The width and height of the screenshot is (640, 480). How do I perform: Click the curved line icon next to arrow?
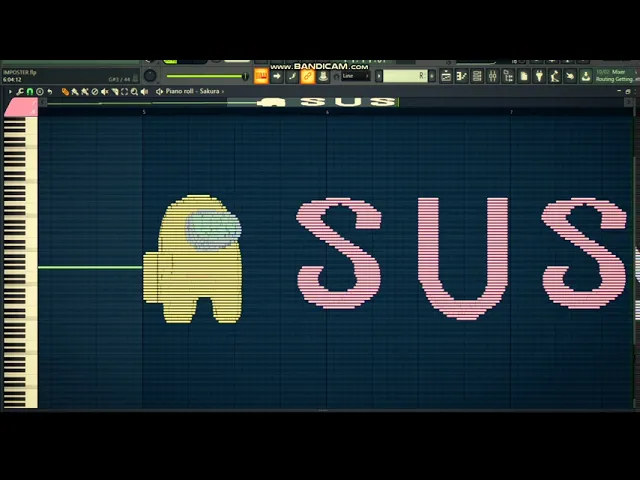point(292,76)
